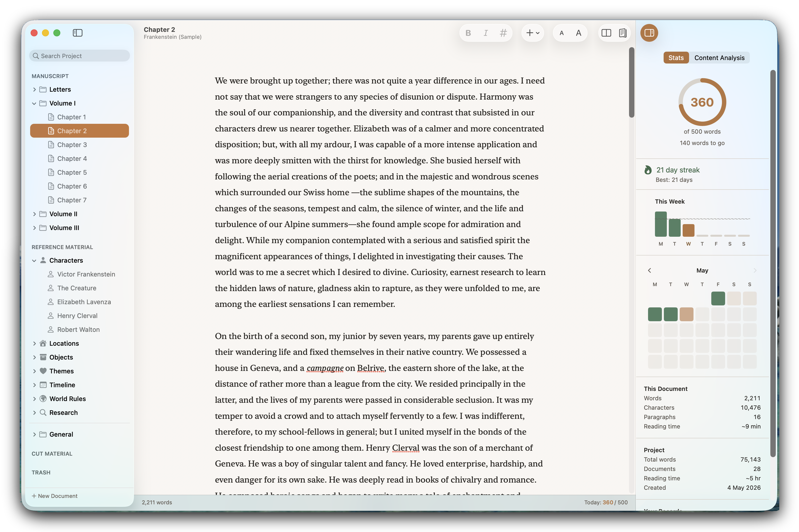Expand the Objects group
Viewport: 799px width, 532px height.
[34, 357]
